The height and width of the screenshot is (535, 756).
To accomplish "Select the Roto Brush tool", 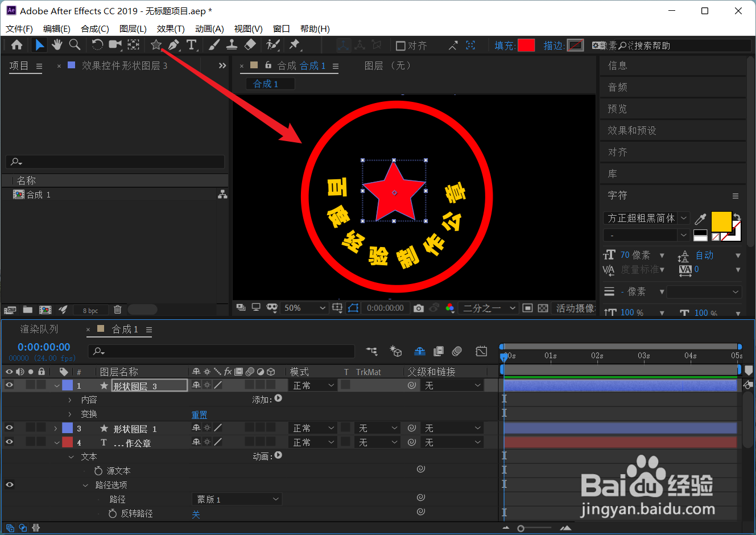I will (273, 45).
